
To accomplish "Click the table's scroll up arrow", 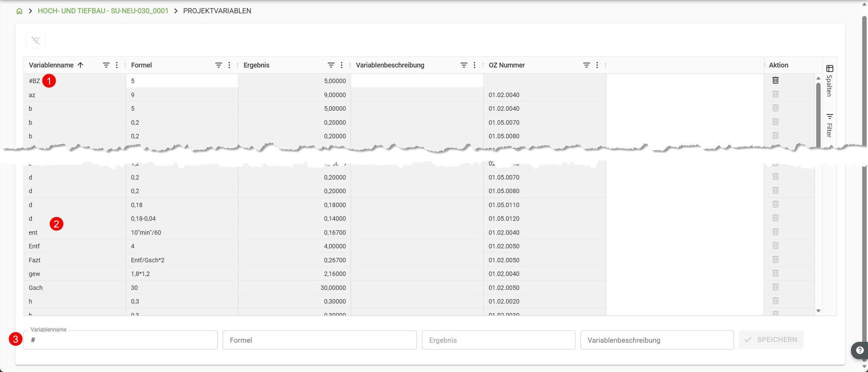I will (819, 78).
